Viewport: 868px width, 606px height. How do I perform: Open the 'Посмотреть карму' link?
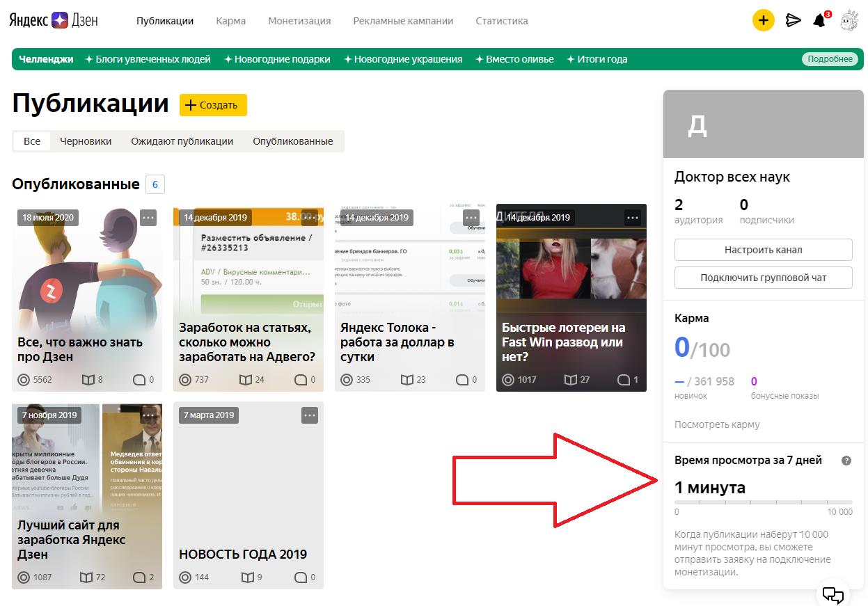(717, 424)
